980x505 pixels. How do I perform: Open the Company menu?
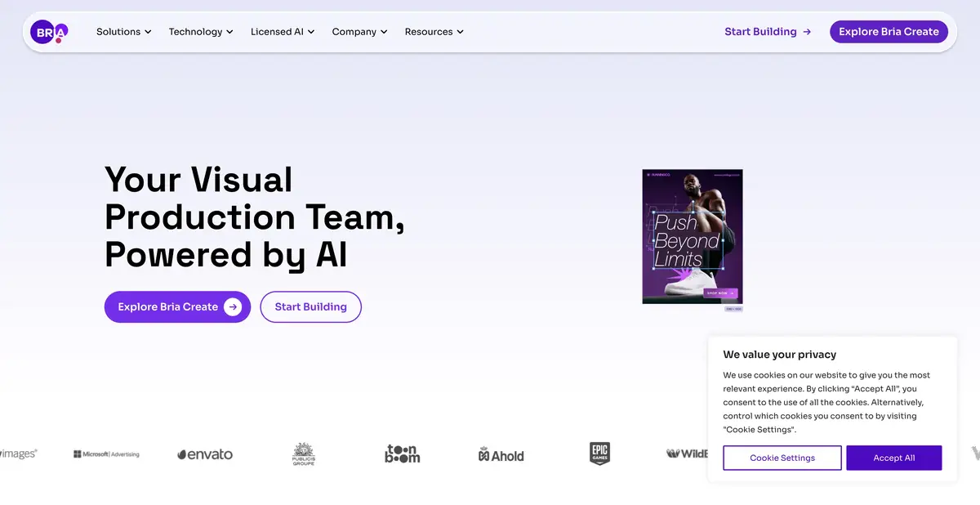click(360, 32)
